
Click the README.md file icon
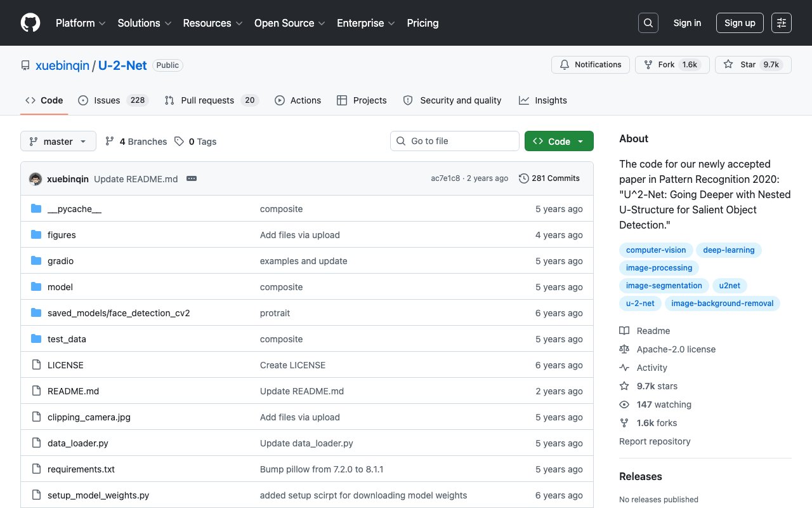(36, 391)
